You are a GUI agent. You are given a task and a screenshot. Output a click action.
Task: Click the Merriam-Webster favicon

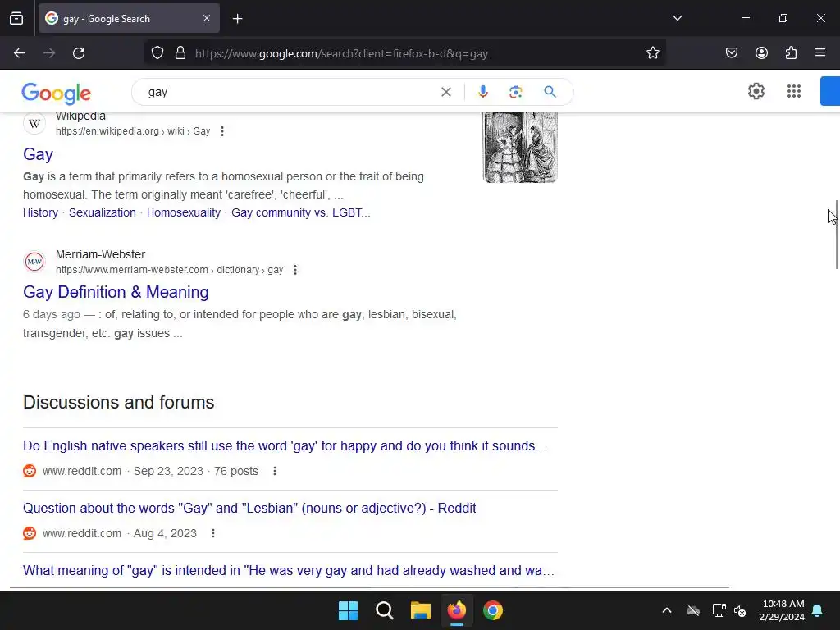(x=34, y=262)
